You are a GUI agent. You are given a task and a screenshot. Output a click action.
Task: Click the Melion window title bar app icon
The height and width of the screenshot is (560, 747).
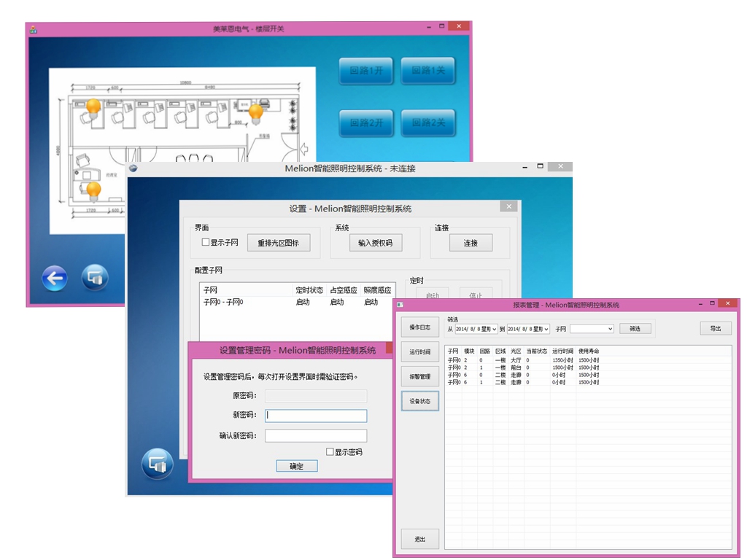(x=134, y=168)
